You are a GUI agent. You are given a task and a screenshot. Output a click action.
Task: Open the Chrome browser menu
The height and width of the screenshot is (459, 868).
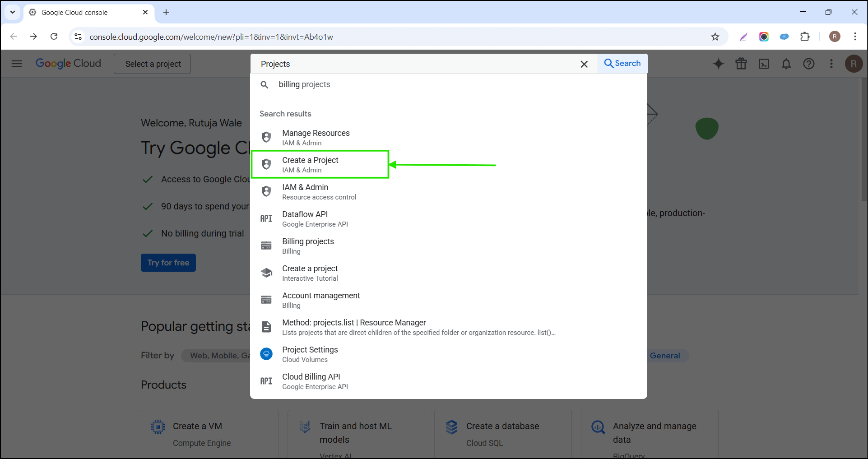click(x=855, y=37)
